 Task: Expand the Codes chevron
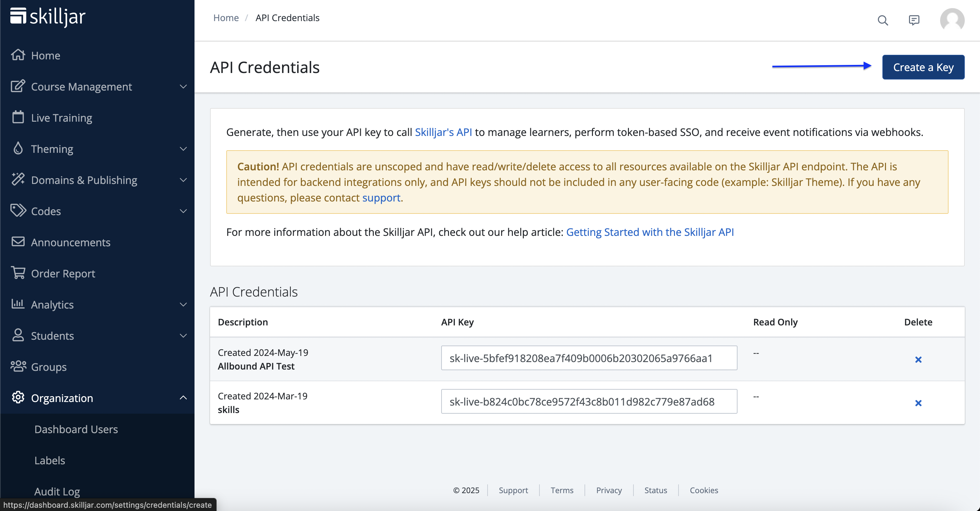tap(183, 211)
